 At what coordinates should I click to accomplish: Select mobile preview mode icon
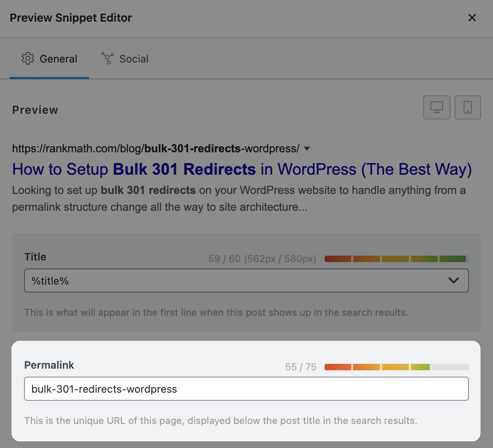(x=468, y=107)
